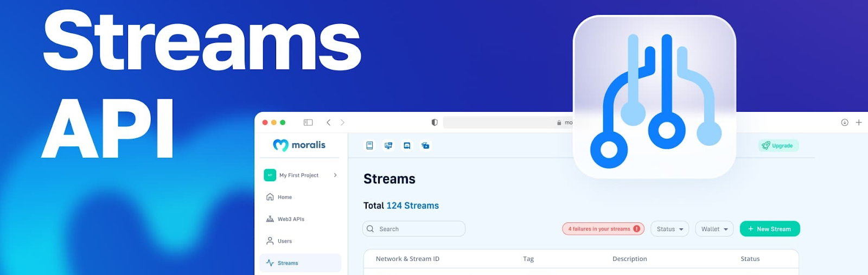Toggle the browser sidebar panel icon
Screen dimensions: 868x275
[x=308, y=123]
